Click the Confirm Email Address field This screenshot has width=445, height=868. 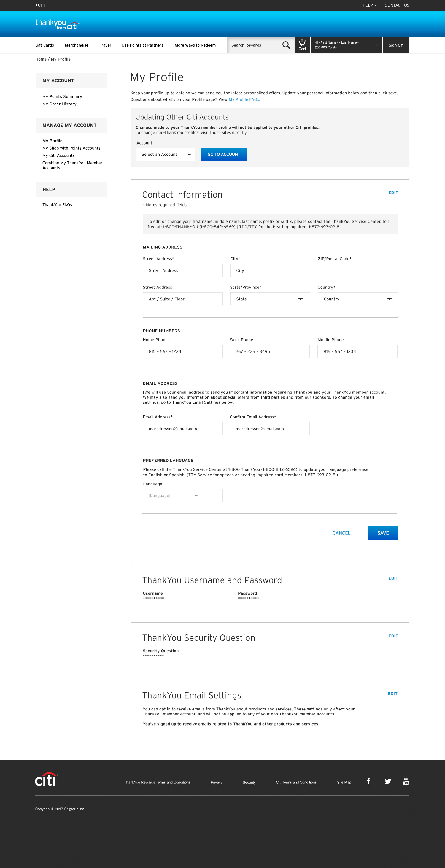[269, 429]
